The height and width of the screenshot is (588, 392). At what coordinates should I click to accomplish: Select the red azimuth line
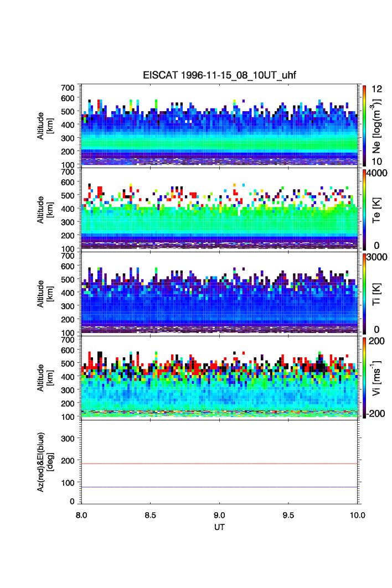[x=220, y=464]
